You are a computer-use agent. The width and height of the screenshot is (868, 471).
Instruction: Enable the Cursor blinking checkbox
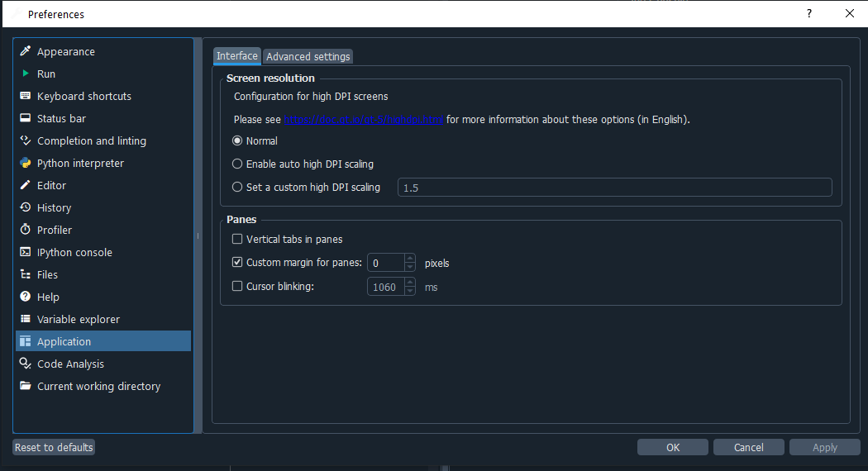[x=237, y=286]
